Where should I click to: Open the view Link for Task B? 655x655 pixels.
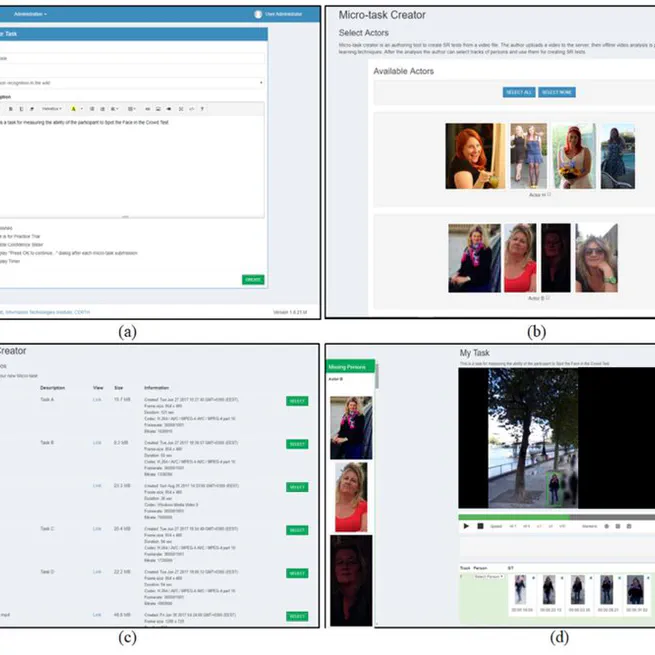97,443
